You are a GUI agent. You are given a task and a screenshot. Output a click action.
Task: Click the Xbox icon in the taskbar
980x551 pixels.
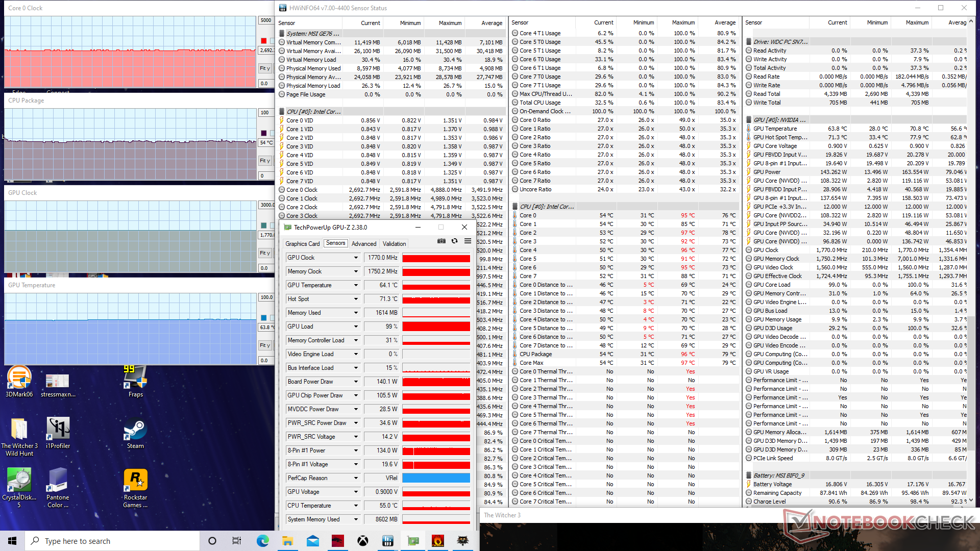363,541
